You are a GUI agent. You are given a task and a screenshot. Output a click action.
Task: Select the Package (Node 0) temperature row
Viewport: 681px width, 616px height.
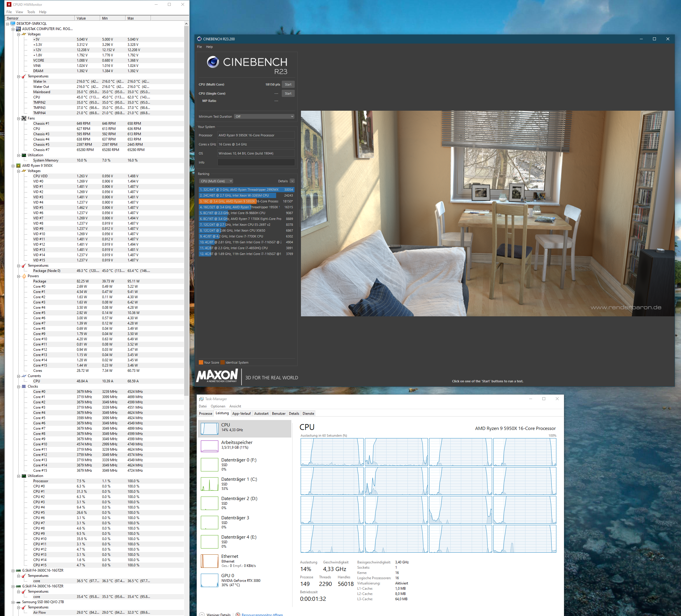tap(108, 271)
